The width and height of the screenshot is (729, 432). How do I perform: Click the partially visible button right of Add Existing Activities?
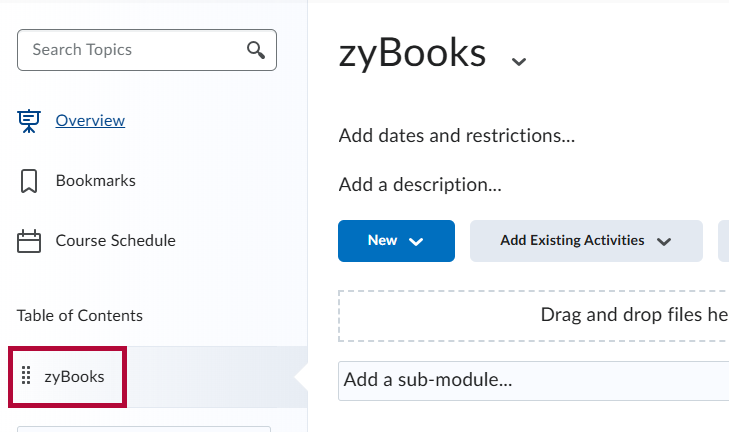tap(723, 241)
